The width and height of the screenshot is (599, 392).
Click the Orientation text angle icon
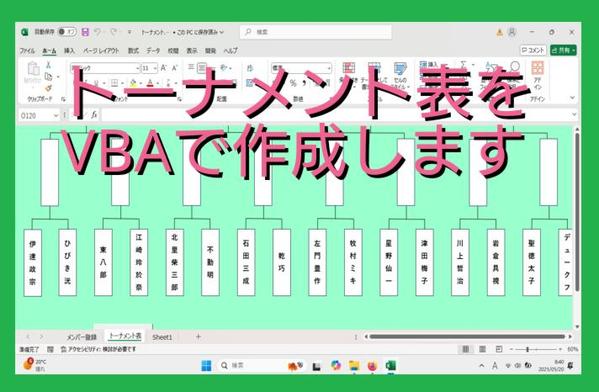point(224,68)
